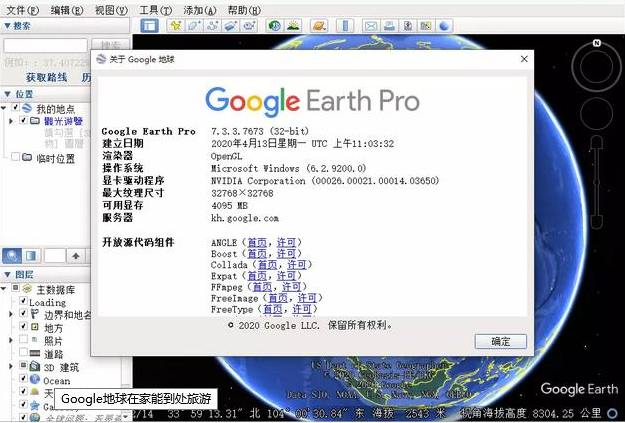The width and height of the screenshot is (625, 423).
Task: Check the 临时位置 checkbox
Action: pyautogui.click(x=16, y=157)
